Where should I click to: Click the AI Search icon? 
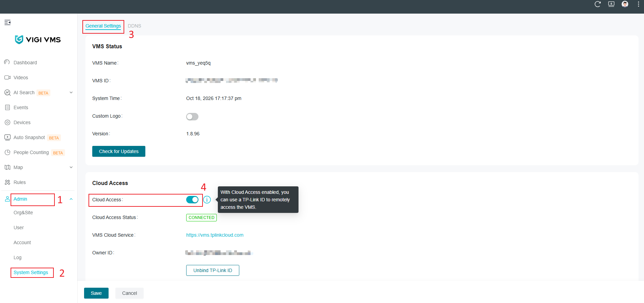7,92
